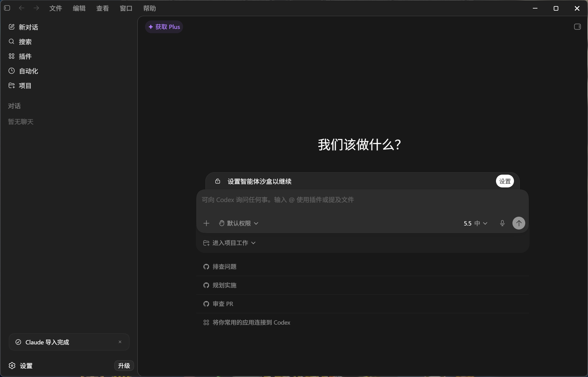
Task: Click the clock icon beside 自动化
Action: coord(12,71)
